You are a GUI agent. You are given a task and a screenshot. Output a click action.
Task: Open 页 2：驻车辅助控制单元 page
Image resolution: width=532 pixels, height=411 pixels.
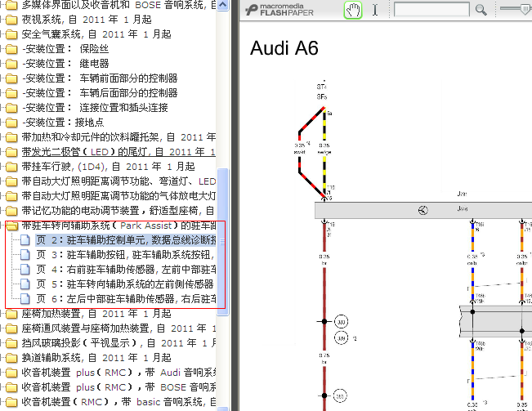coord(126,240)
